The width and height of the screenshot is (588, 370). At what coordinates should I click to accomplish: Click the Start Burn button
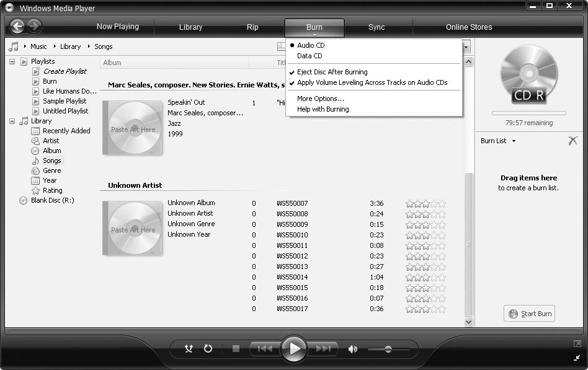click(x=529, y=314)
